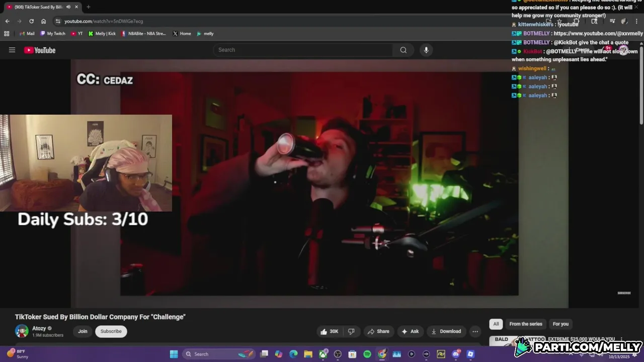Screen dimensions: 644x362
Task: Open Microsoft Store from the taskbar
Action: click(352, 354)
